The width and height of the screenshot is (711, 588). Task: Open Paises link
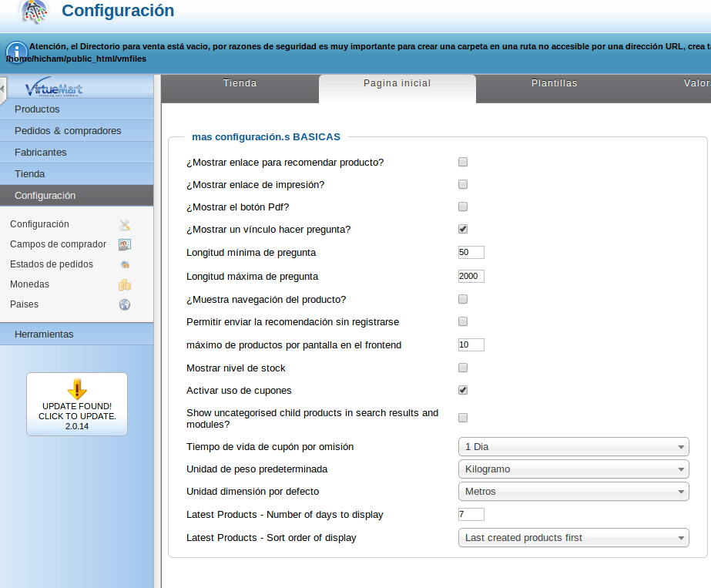[24, 304]
